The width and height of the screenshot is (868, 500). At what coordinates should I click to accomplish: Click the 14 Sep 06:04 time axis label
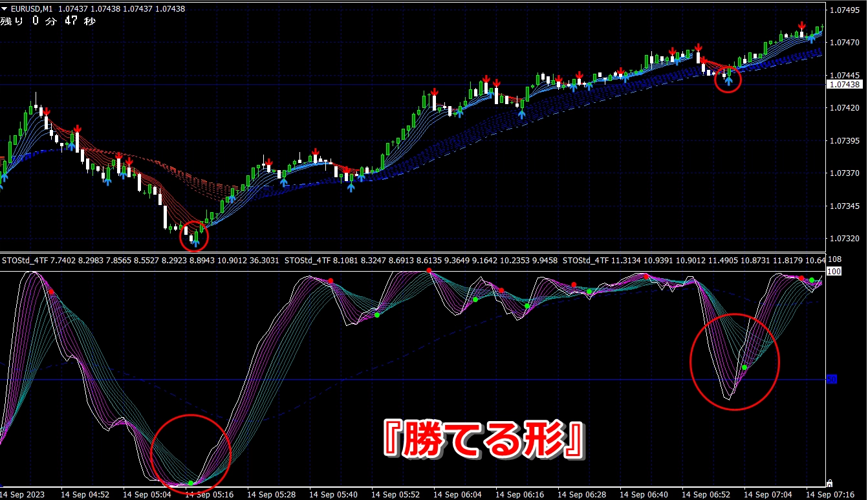pos(457,494)
